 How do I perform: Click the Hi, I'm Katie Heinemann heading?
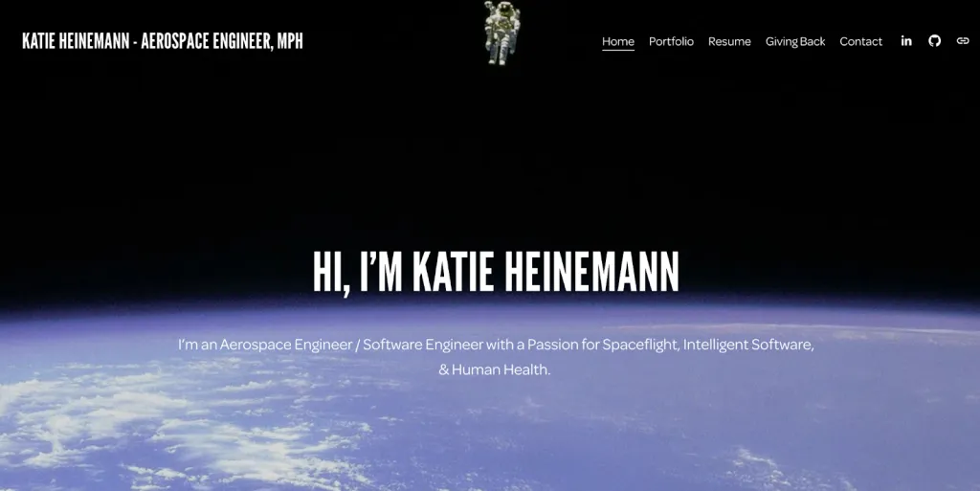tap(496, 273)
